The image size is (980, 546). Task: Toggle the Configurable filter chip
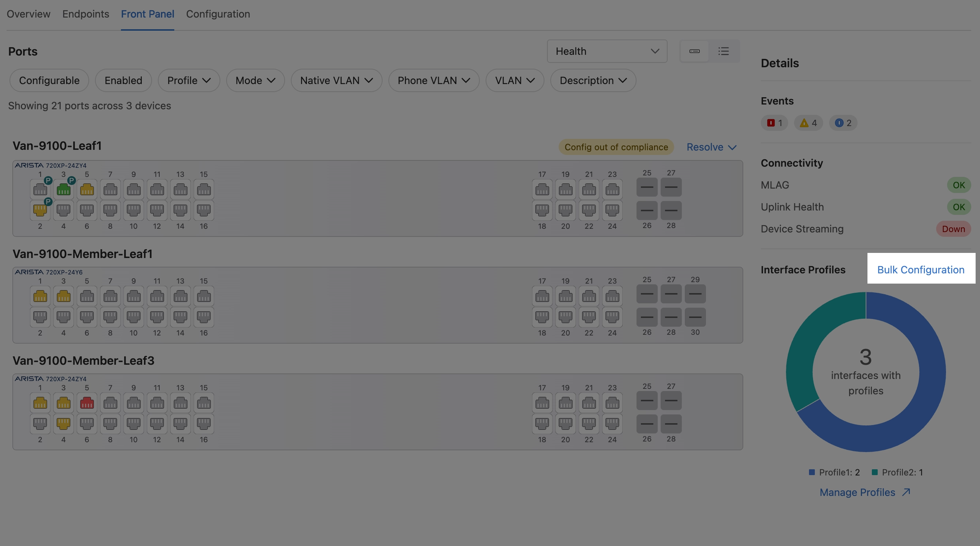click(x=49, y=80)
